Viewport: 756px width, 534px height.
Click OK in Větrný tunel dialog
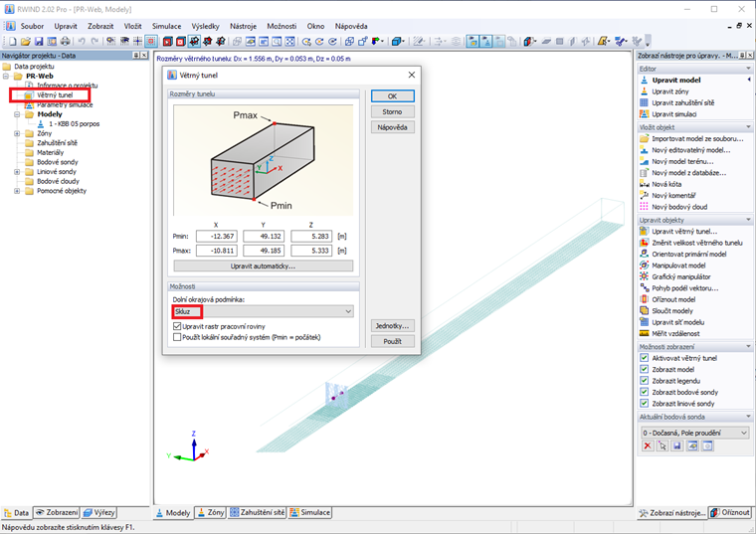(393, 95)
